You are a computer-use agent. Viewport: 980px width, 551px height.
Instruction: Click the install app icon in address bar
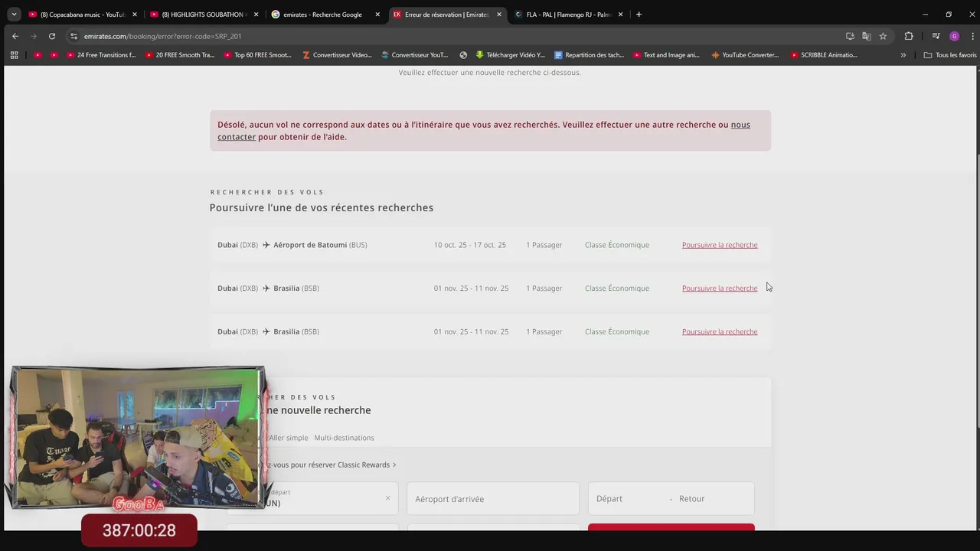[850, 36]
